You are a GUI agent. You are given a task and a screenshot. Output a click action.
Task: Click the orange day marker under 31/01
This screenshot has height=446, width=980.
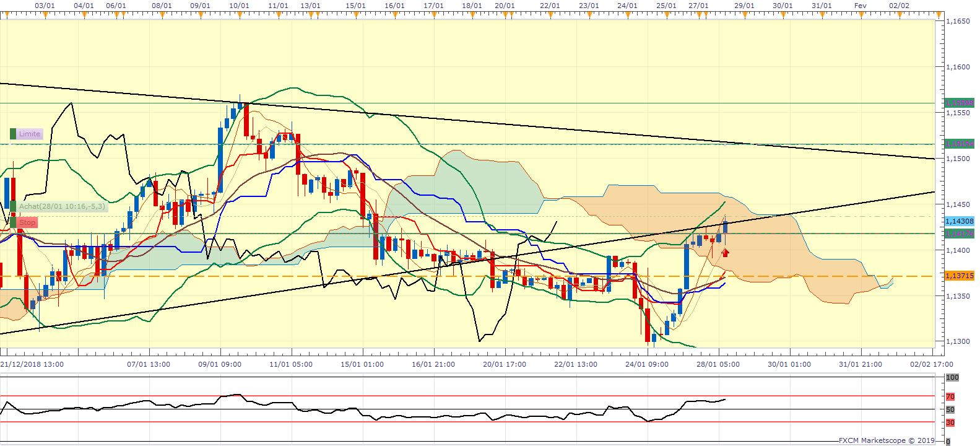click(x=822, y=15)
